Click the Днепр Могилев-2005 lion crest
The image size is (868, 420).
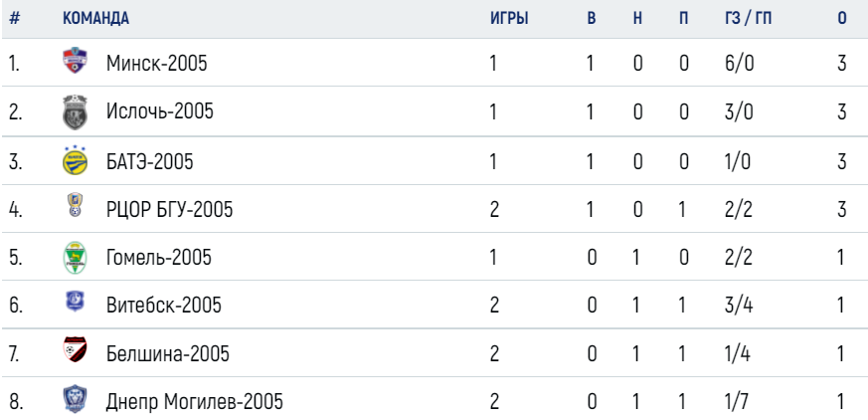pos(75,399)
